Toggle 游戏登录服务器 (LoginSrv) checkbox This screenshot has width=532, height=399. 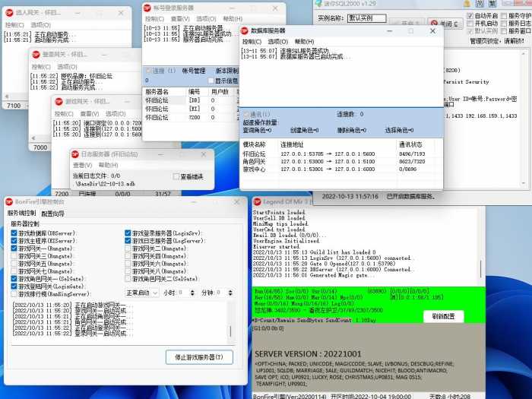128,233
